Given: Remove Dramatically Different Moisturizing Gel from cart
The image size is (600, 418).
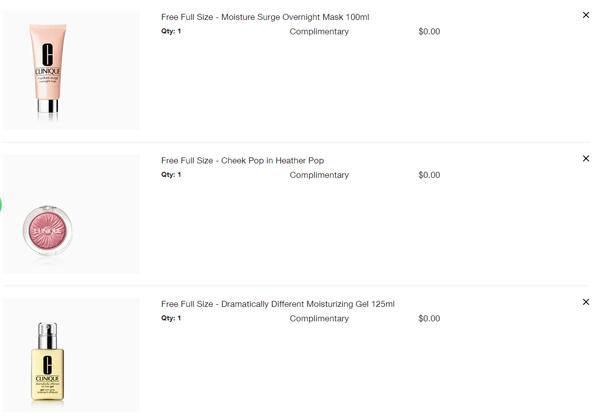Looking at the screenshot, I should [585, 302].
